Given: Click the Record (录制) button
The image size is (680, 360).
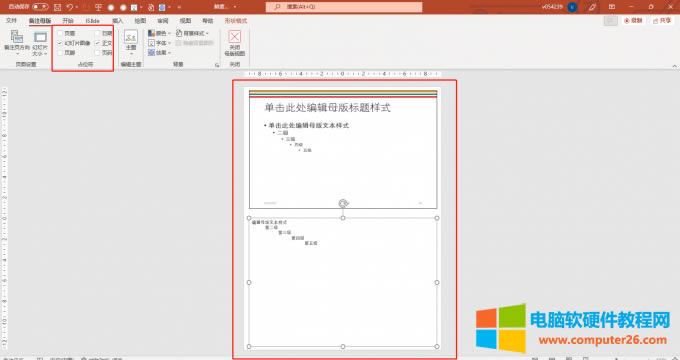Looking at the screenshot, I should point(633,21).
